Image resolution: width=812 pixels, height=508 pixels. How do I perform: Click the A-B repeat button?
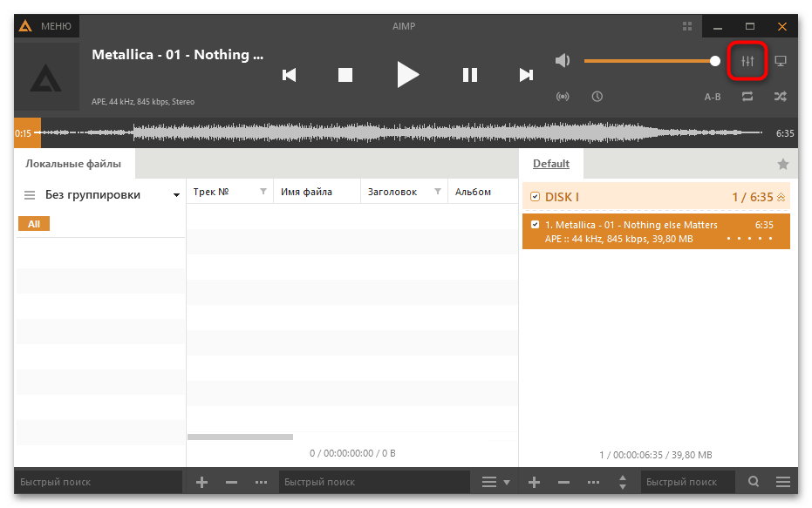tap(713, 97)
